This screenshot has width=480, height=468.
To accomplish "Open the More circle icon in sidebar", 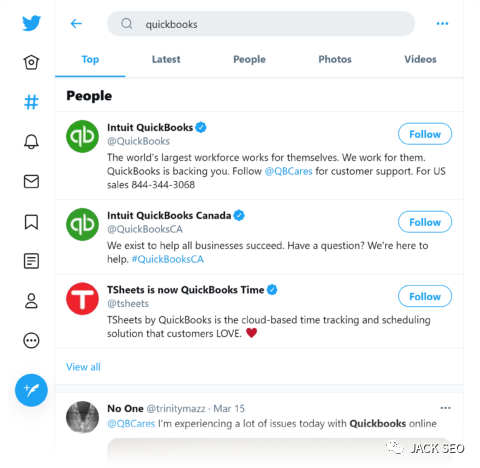I will [x=31, y=341].
